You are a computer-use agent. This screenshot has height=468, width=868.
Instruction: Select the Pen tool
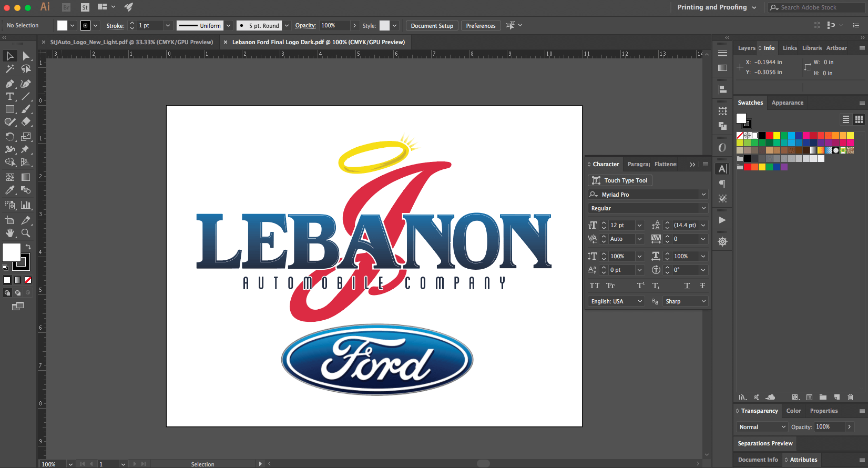(9, 84)
